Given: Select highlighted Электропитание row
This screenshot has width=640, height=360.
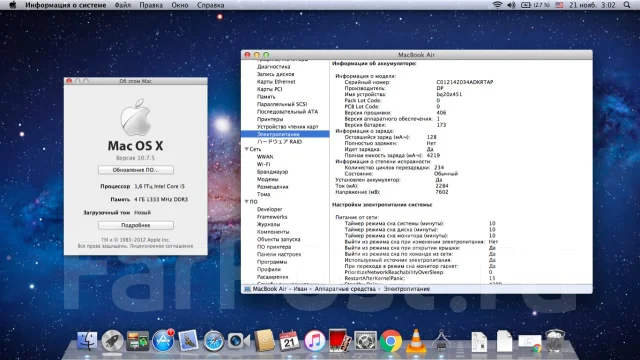Looking at the screenshot, I should pos(285,134).
